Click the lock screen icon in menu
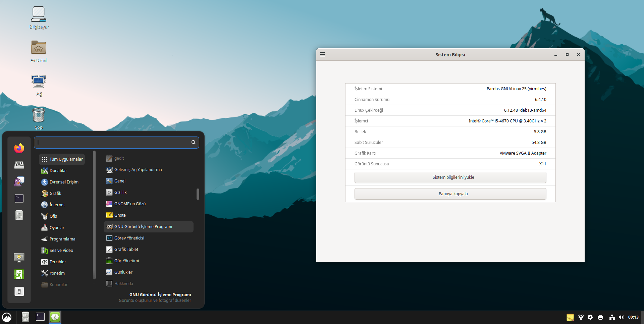The height and width of the screenshot is (324, 644). (x=19, y=258)
